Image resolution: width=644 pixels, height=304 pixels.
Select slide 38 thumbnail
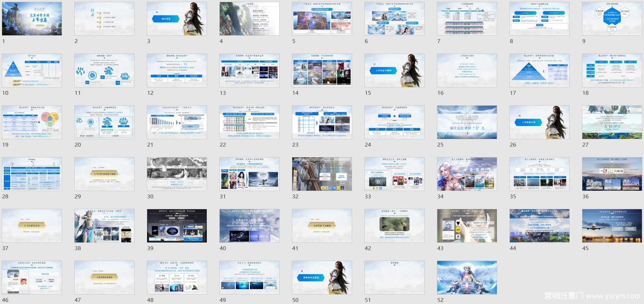[104, 226]
